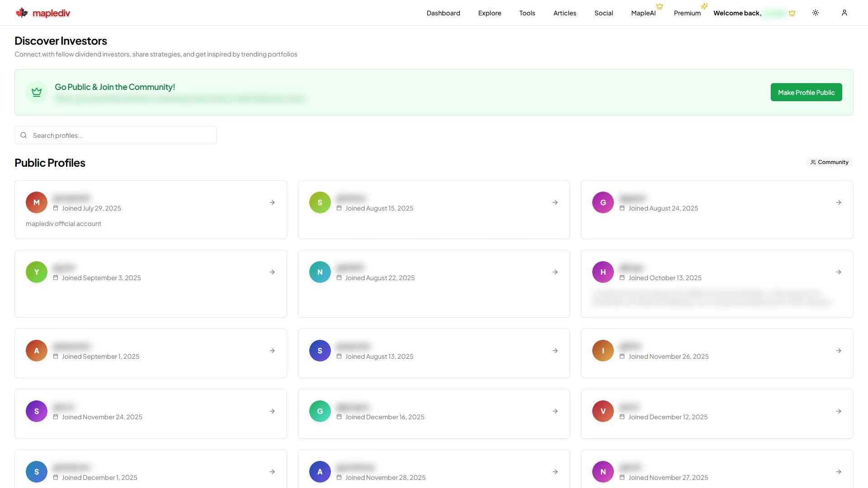868x488 pixels.
Task: Open the Tools menu
Action: coord(527,13)
